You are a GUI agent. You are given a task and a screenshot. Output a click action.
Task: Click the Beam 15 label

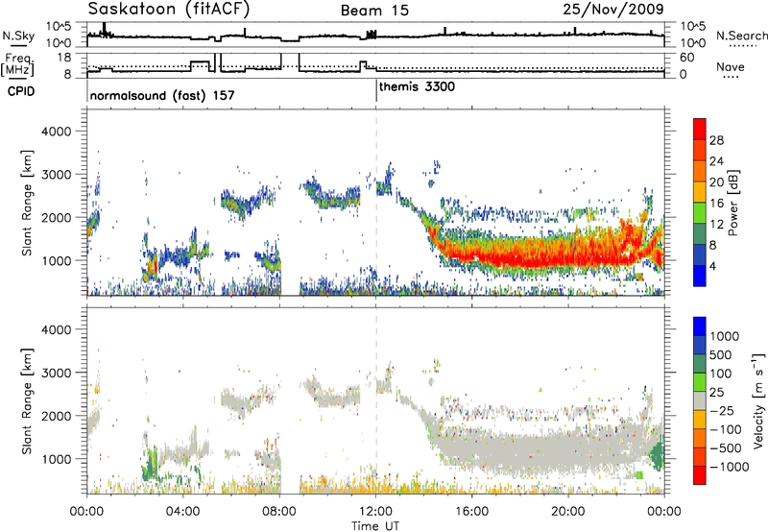pos(374,11)
